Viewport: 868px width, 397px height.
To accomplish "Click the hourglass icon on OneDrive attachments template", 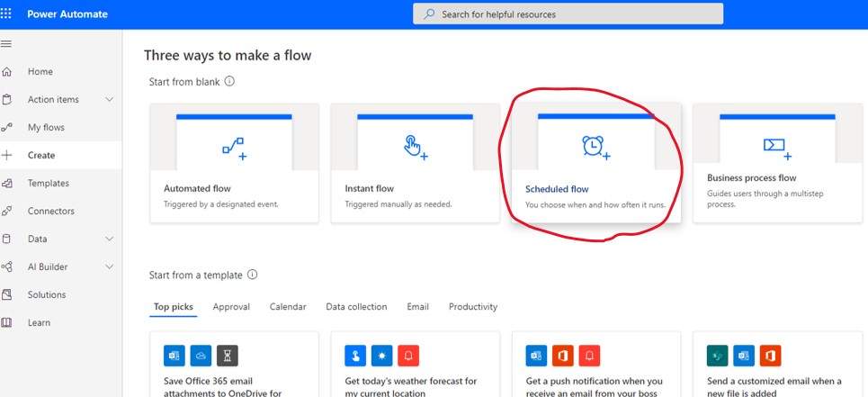I will pos(228,356).
